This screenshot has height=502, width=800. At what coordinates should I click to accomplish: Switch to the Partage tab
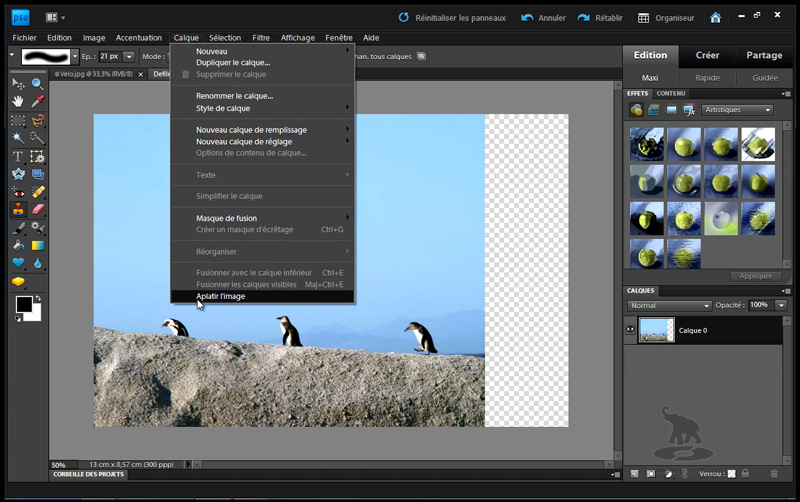(x=764, y=55)
